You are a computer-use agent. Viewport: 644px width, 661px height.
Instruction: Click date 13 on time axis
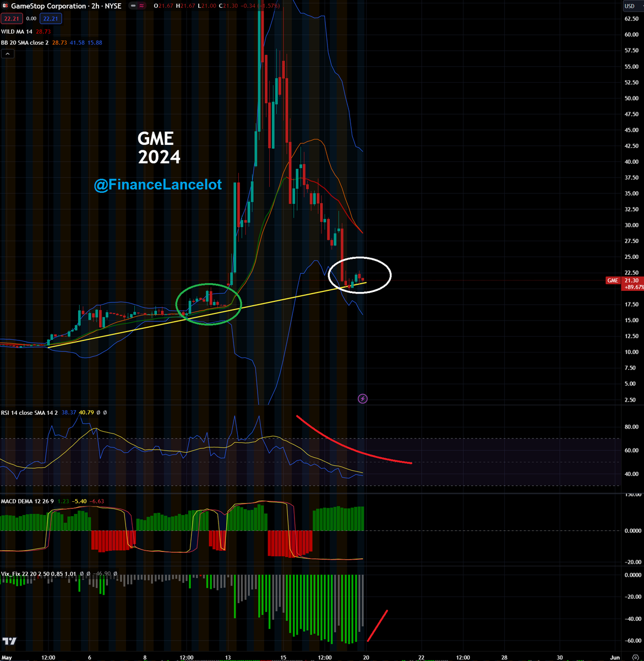228,657
